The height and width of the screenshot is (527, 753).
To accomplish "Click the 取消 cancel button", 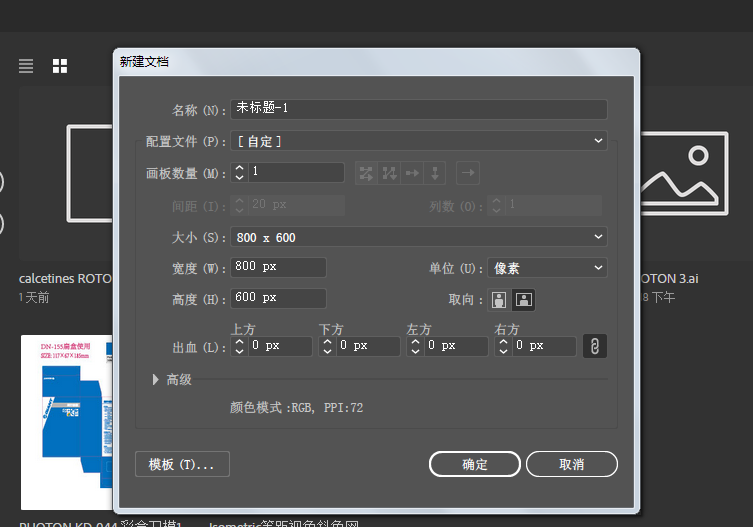I will 572,464.
